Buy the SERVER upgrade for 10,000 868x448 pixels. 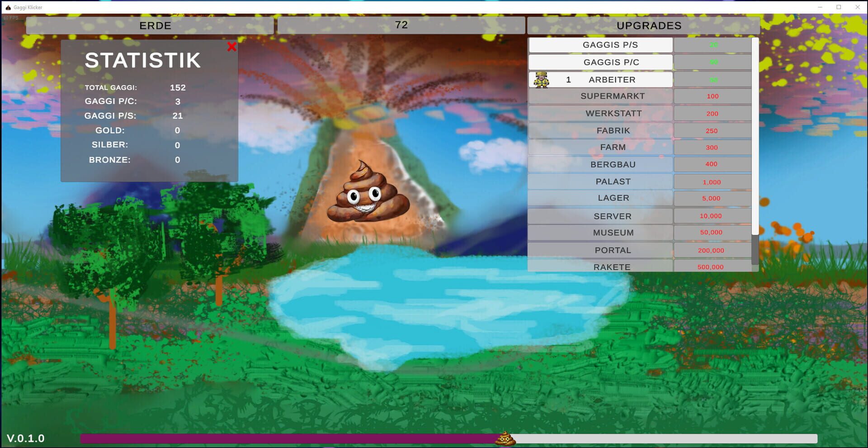pos(600,216)
